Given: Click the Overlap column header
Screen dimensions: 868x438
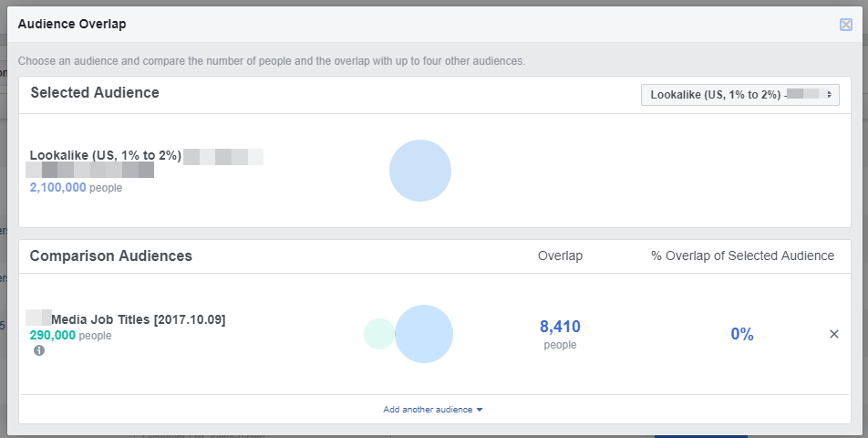Looking at the screenshot, I should click(560, 256).
